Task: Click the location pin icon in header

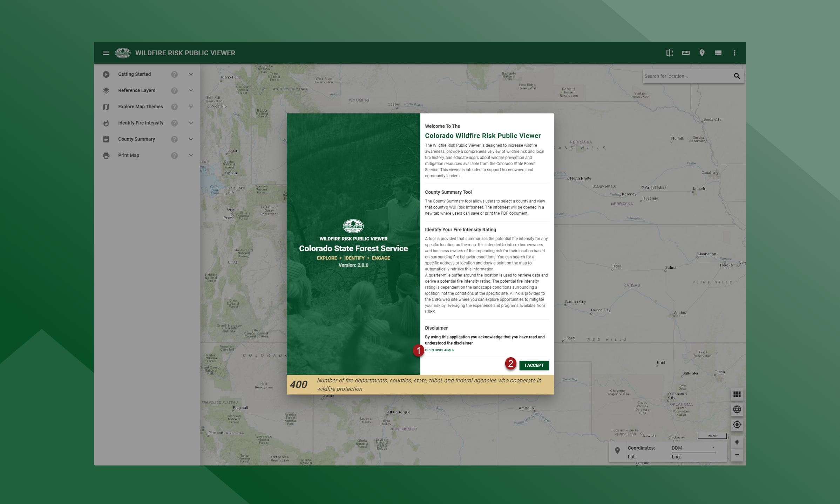Action: click(x=702, y=53)
